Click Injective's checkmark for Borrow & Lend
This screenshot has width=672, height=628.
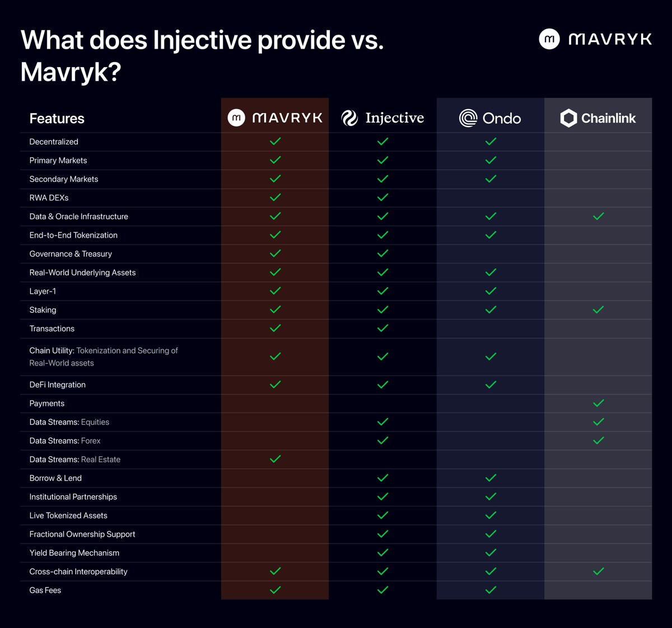(x=382, y=478)
